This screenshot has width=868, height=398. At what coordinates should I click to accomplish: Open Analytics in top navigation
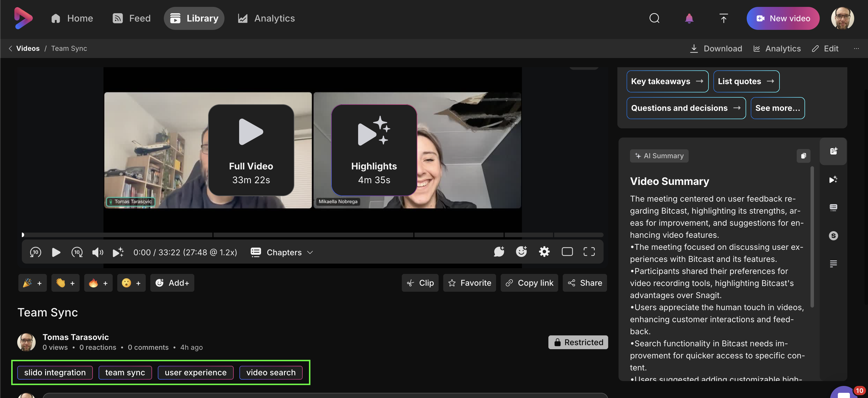click(266, 18)
